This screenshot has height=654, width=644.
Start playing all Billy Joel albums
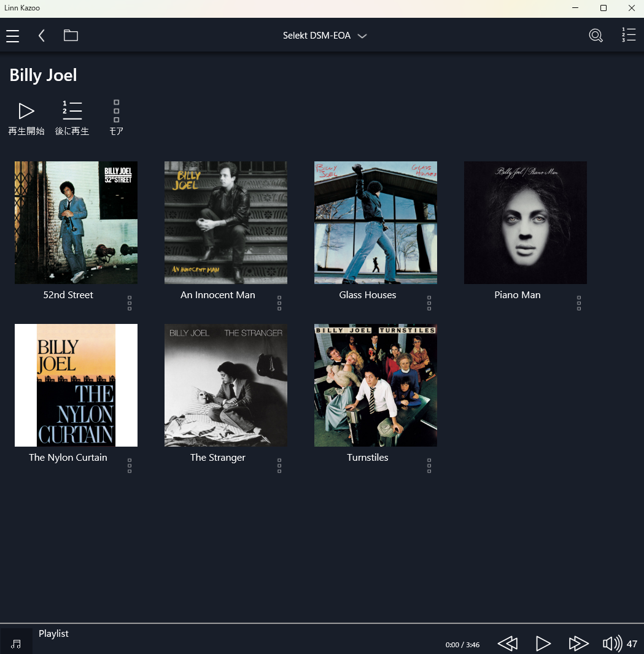tap(26, 118)
